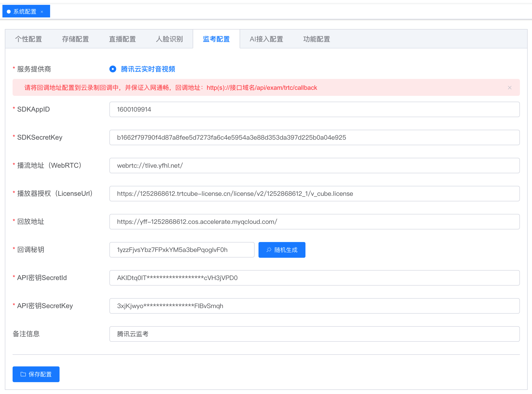Viewport: 532px width, 394px height.
Task: Open the 人脸识别 tab
Action: coord(169,39)
